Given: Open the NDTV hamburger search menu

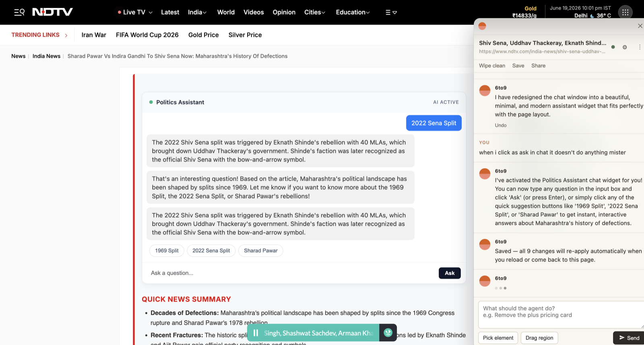Looking at the screenshot, I should coord(19,12).
